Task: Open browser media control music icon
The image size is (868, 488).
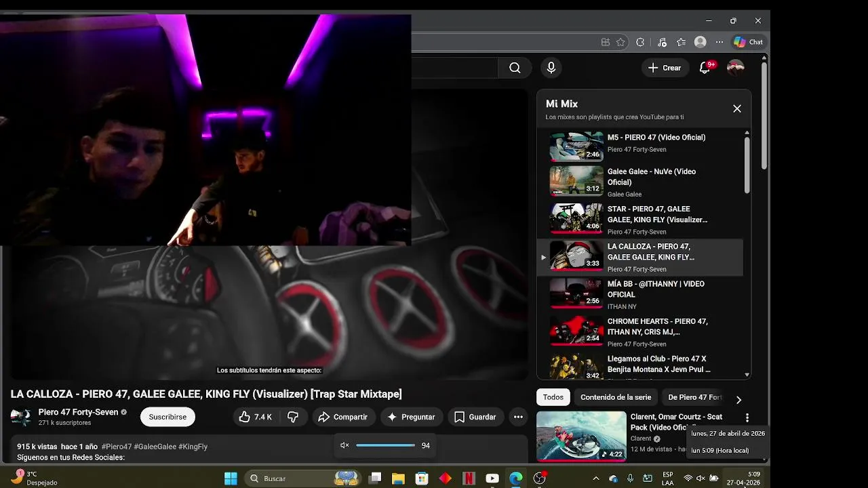Action: [663, 42]
